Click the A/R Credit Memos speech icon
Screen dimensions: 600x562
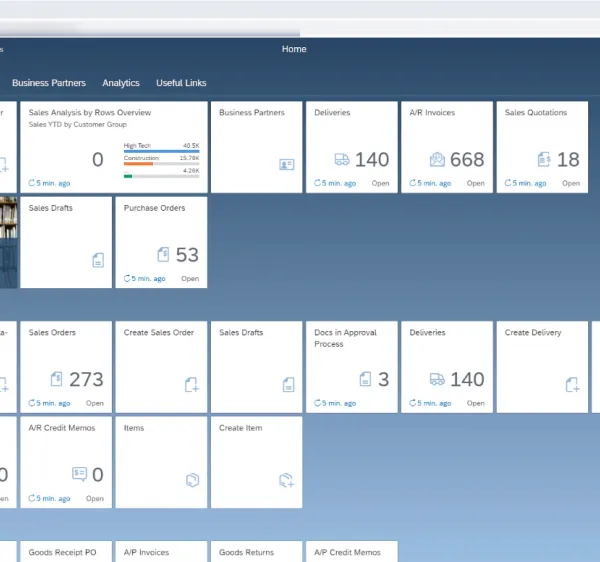tap(80, 474)
